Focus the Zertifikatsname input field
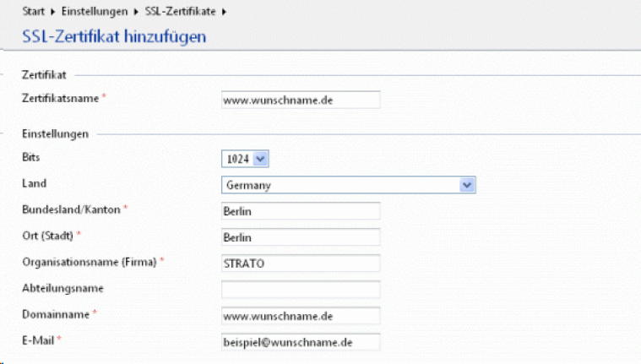 point(301,100)
